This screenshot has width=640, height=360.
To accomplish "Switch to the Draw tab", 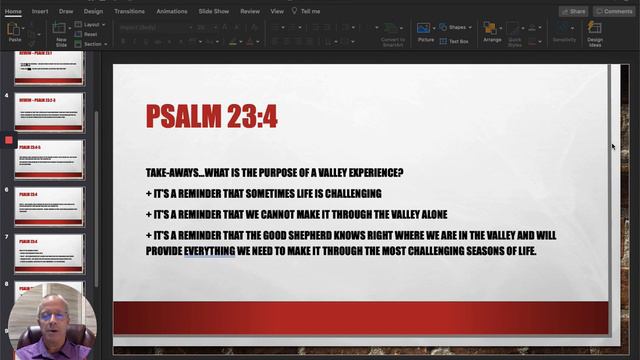I will coord(66,11).
